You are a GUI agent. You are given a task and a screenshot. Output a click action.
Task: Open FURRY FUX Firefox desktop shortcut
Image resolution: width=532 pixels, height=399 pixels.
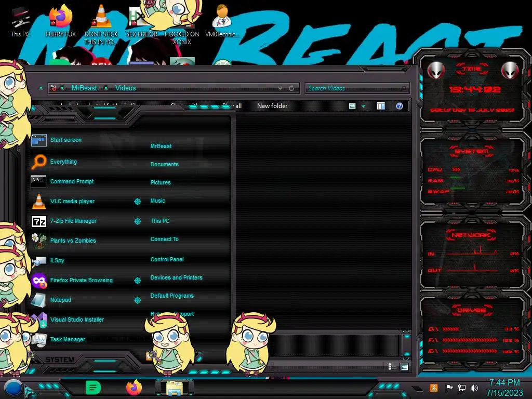(60, 21)
